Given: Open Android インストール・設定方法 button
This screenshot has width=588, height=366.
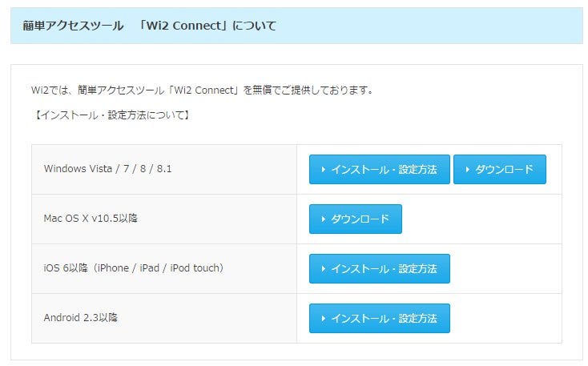Looking at the screenshot, I should click(379, 319).
